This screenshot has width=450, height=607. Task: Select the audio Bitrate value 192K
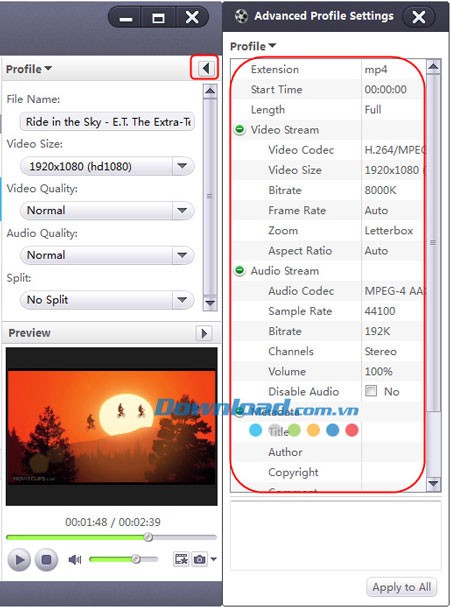click(x=377, y=331)
